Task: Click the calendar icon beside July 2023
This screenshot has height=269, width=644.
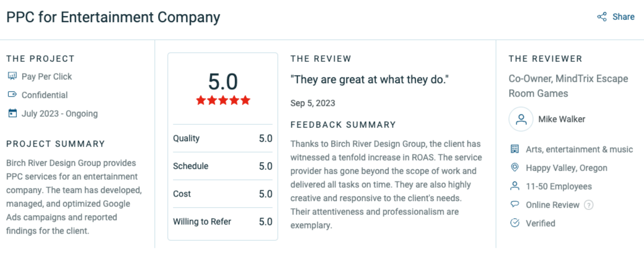Action: pyautogui.click(x=12, y=113)
